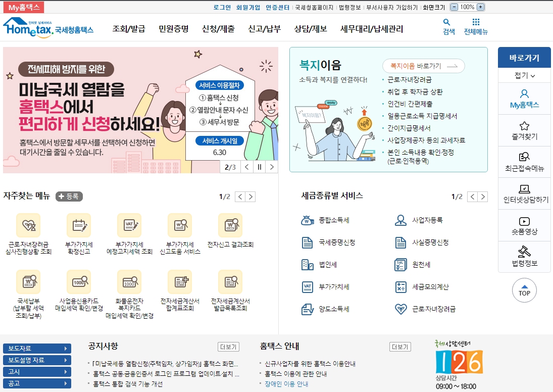Click the My홈택스 red tab
The height and width of the screenshot is (392, 553).
[24, 7]
